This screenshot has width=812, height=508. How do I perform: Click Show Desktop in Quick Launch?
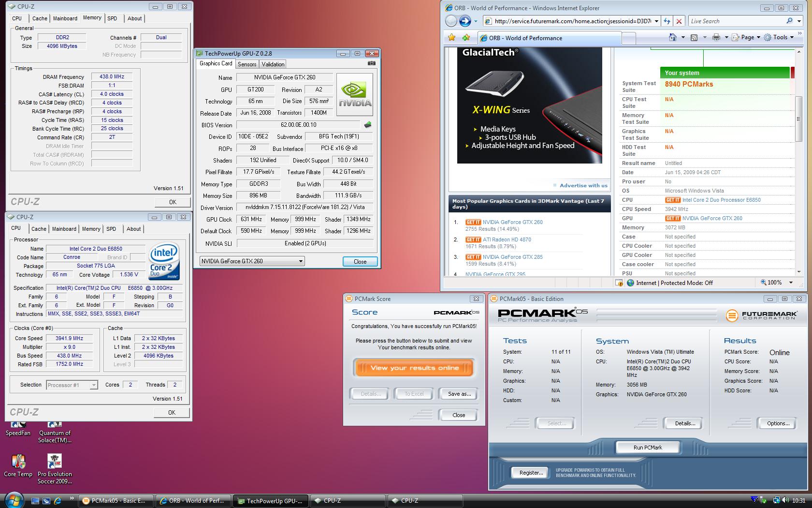(x=35, y=501)
